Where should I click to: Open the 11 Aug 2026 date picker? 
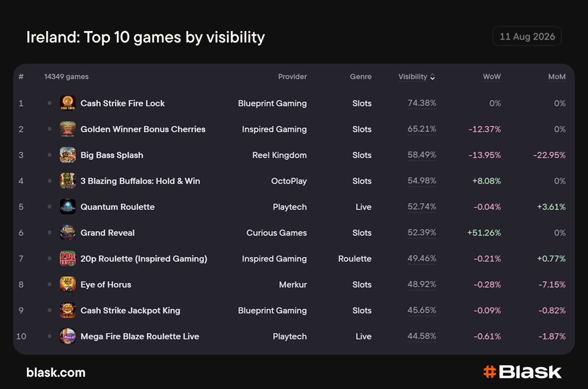coord(527,36)
